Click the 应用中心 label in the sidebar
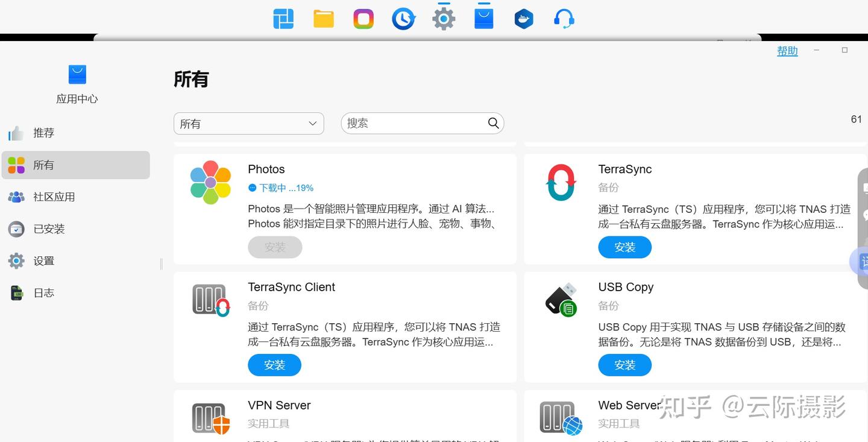 [77, 99]
